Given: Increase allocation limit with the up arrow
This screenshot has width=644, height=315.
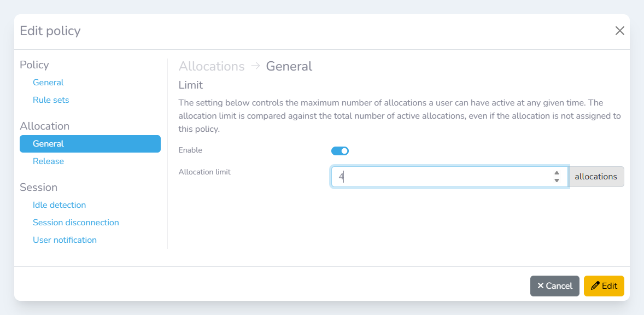Looking at the screenshot, I should tap(557, 173).
